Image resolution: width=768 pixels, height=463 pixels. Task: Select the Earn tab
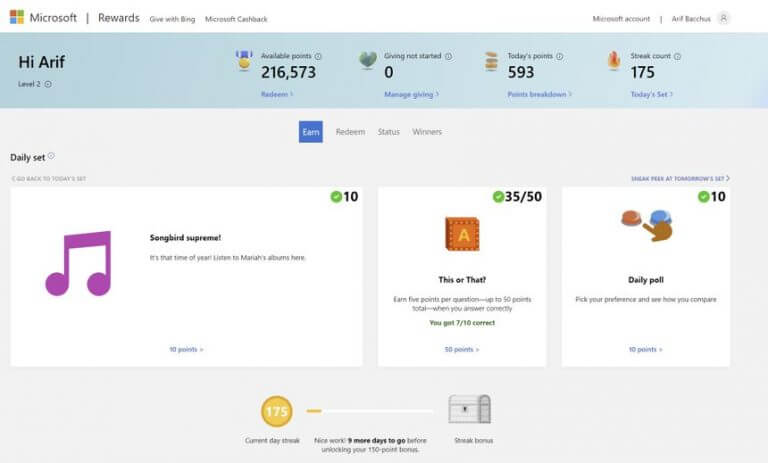coord(311,132)
